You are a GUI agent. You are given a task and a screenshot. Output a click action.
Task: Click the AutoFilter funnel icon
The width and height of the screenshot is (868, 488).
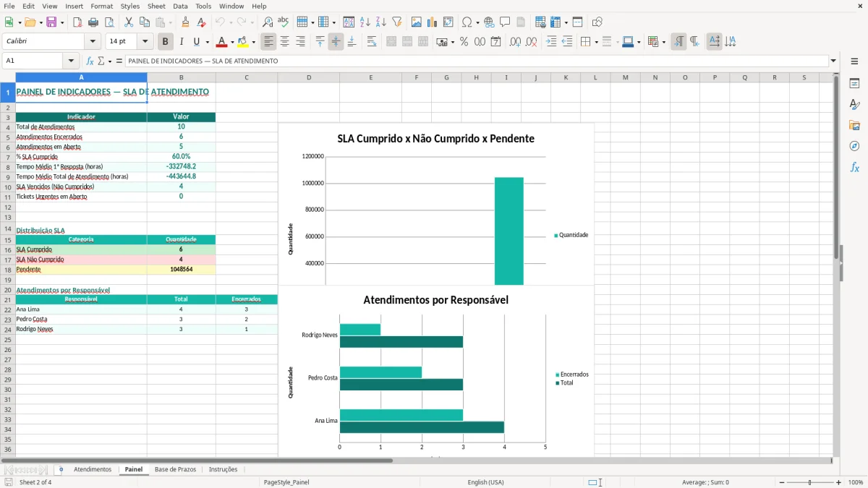(x=397, y=22)
